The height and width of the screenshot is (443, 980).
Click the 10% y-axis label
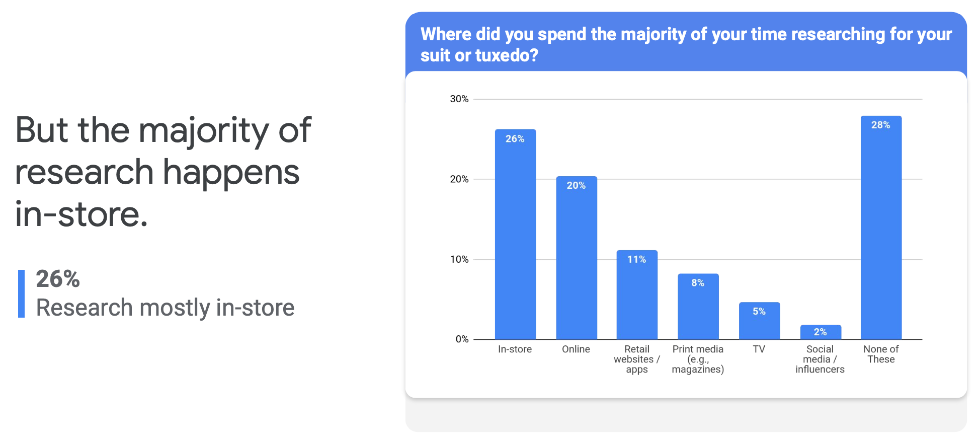coord(459,260)
